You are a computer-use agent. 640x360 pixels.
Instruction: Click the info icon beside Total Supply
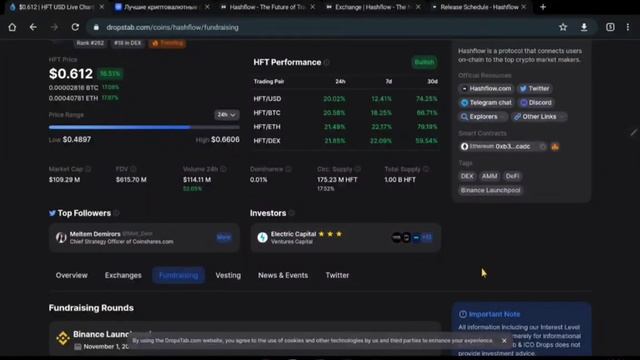click(426, 169)
